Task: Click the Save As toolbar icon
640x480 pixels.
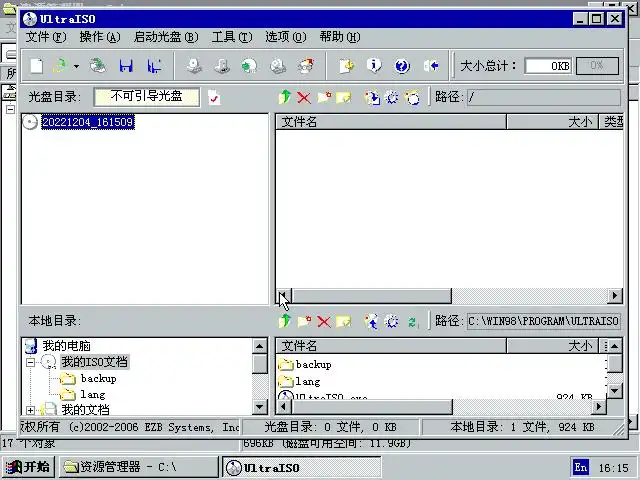Action: click(x=154, y=66)
